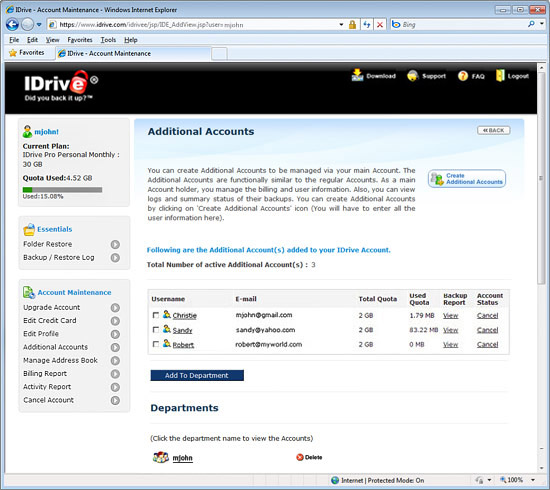Click the Add To Department button

point(197,375)
